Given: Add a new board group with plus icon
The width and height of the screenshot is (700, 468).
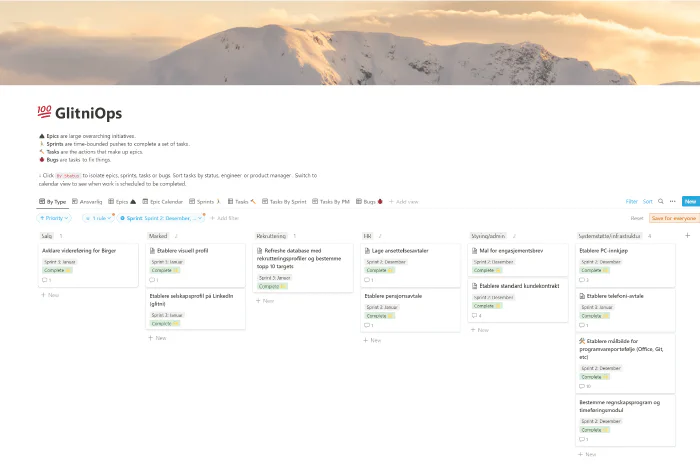Looking at the screenshot, I should click(x=687, y=236).
